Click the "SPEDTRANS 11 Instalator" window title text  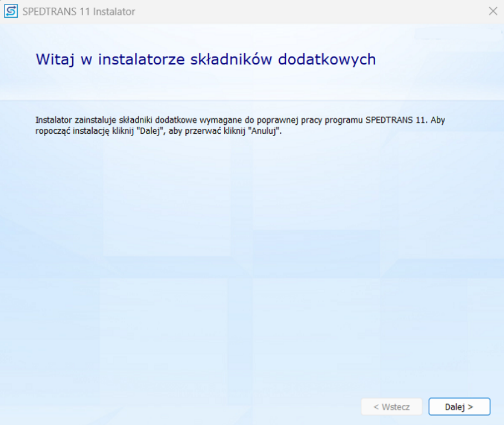(x=78, y=12)
